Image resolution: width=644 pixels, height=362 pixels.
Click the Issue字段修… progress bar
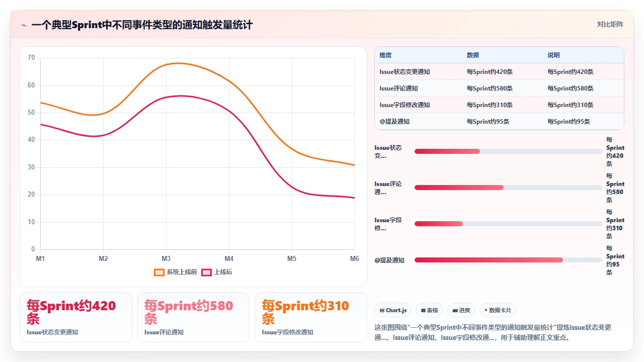click(508, 224)
